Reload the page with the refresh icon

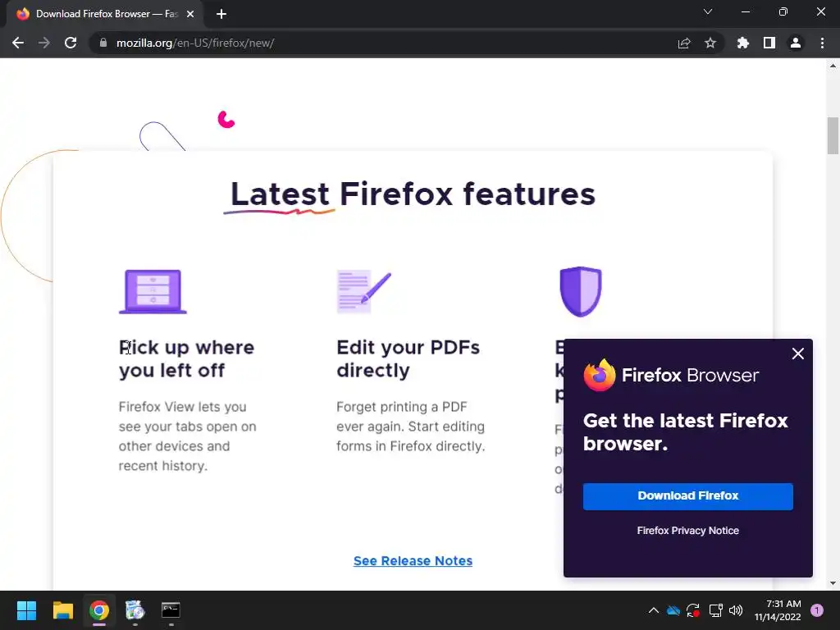(71, 43)
